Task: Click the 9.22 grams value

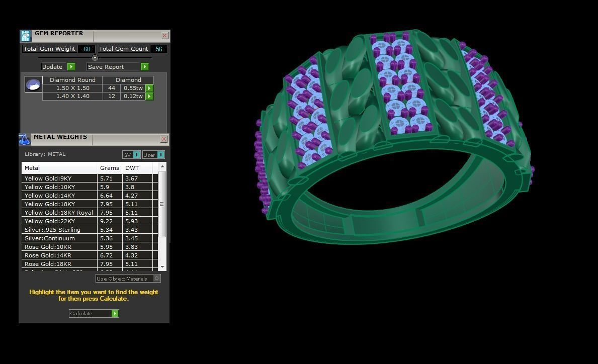Action: tap(107, 221)
